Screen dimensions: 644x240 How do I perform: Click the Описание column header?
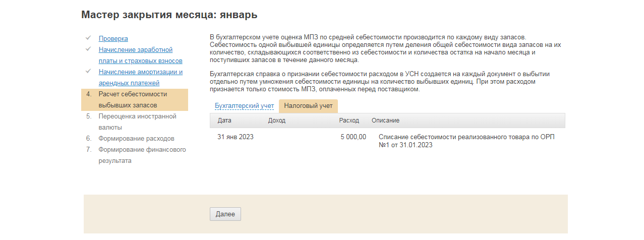click(385, 121)
